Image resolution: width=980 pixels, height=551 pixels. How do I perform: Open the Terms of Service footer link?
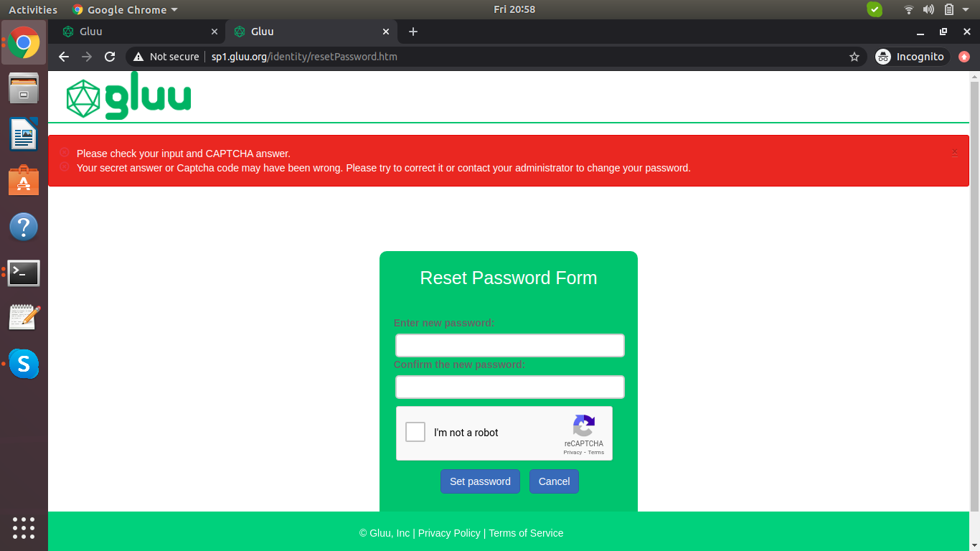(x=526, y=533)
